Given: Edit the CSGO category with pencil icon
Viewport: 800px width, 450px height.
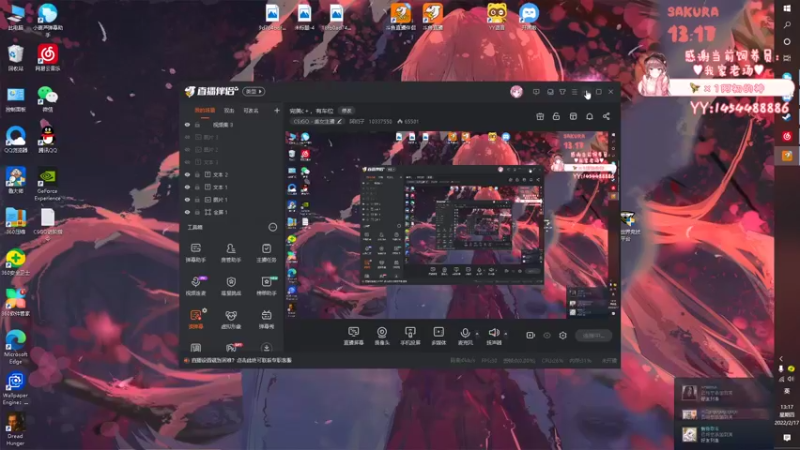Looking at the screenshot, I should click(339, 121).
